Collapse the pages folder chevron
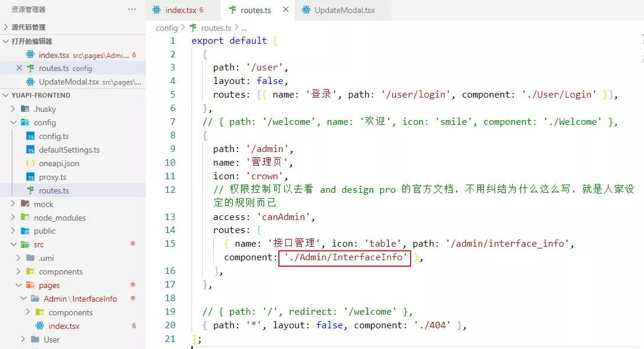Screen dimensions: 644x349 pyautogui.click(x=18, y=285)
